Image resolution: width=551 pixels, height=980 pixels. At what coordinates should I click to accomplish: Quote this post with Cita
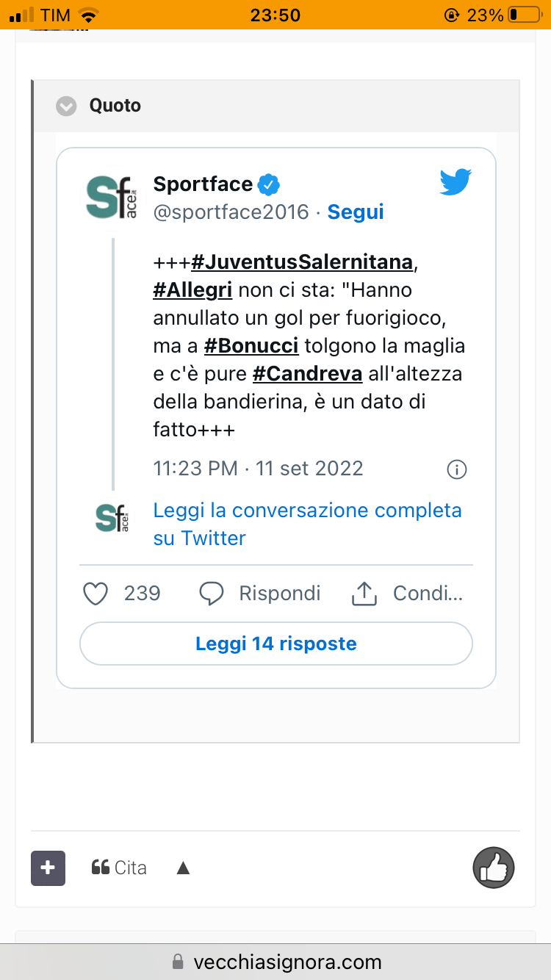click(x=119, y=868)
